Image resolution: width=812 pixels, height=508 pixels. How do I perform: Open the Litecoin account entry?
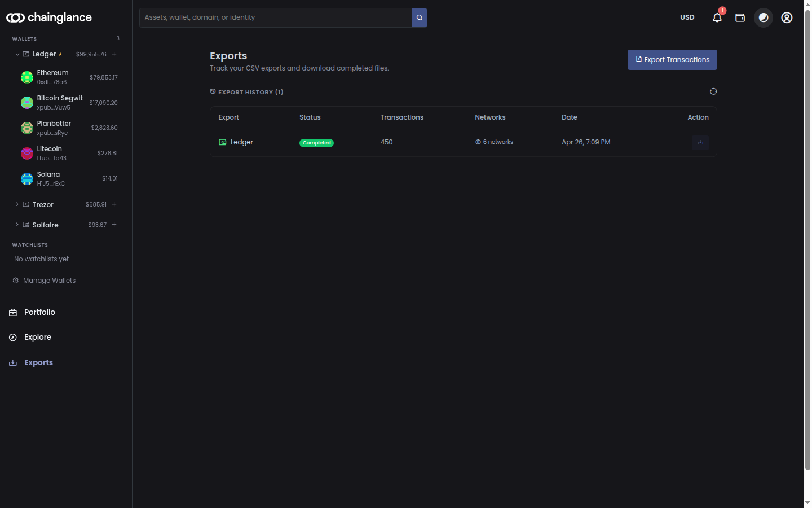(x=69, y=154)
